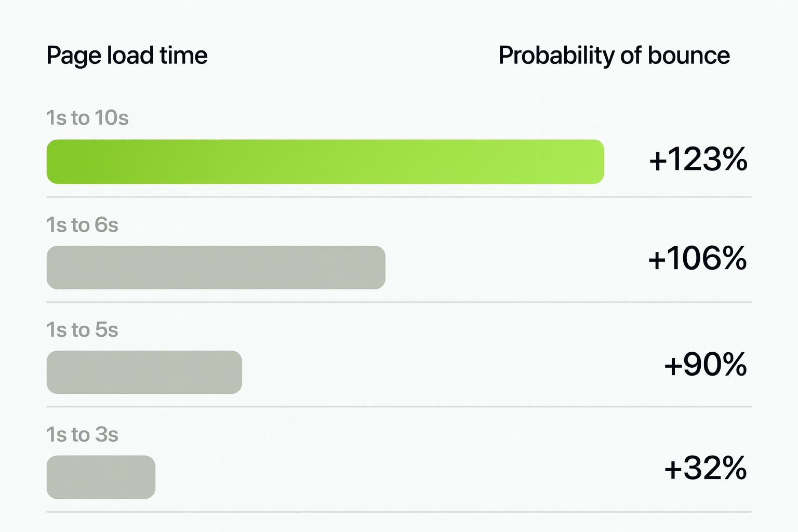
Task: Select the "1s to 3s" label
Action: tap(82, 434)
